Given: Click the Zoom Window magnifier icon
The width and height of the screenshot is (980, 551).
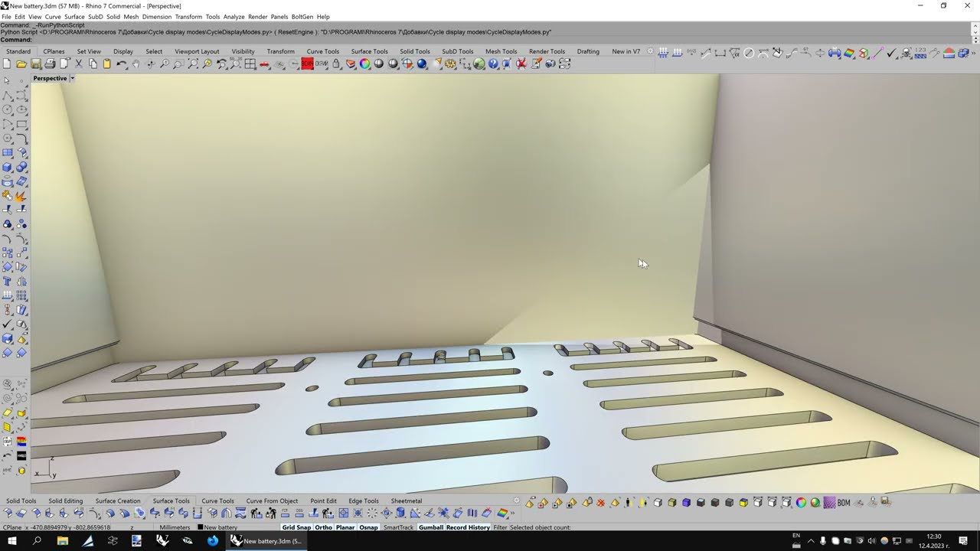Looking at the screenshot, I should [179, 64].
